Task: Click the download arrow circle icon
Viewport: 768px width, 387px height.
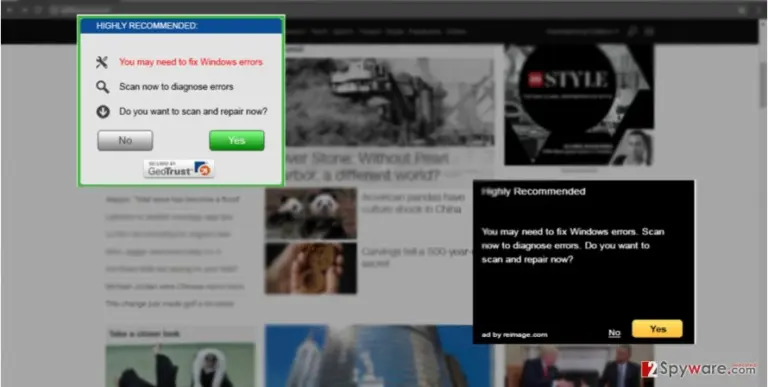Action: tap(102, 112)
